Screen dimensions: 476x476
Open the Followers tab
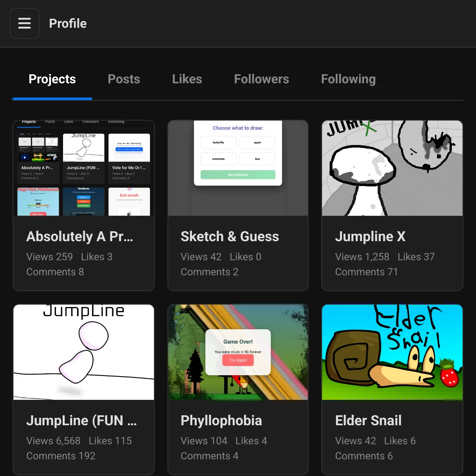pyautogui.click(x=261, y=79)
